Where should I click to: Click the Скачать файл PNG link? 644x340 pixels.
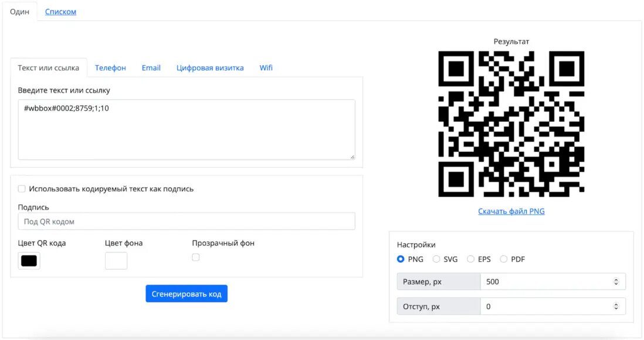click(511, 211)
